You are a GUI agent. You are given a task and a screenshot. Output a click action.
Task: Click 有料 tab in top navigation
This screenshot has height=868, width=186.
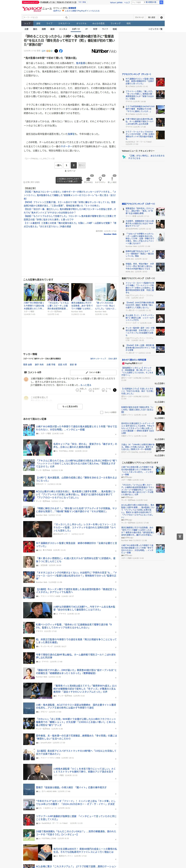[x=128, y=23]
